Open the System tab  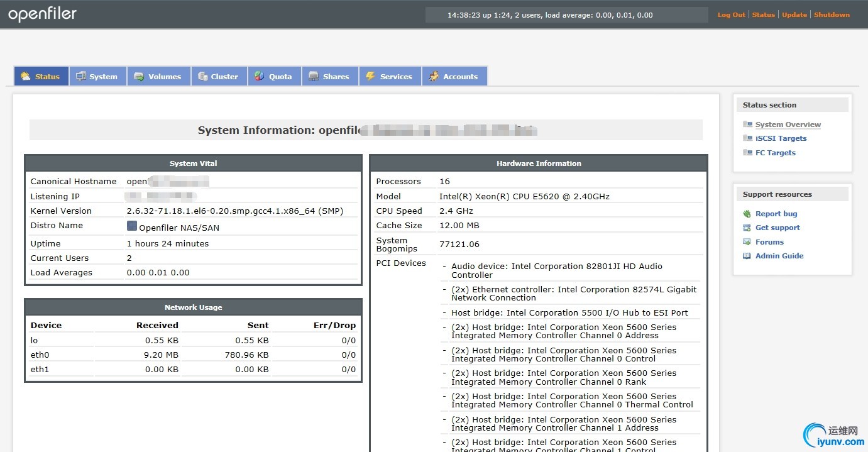pos(98,77)
